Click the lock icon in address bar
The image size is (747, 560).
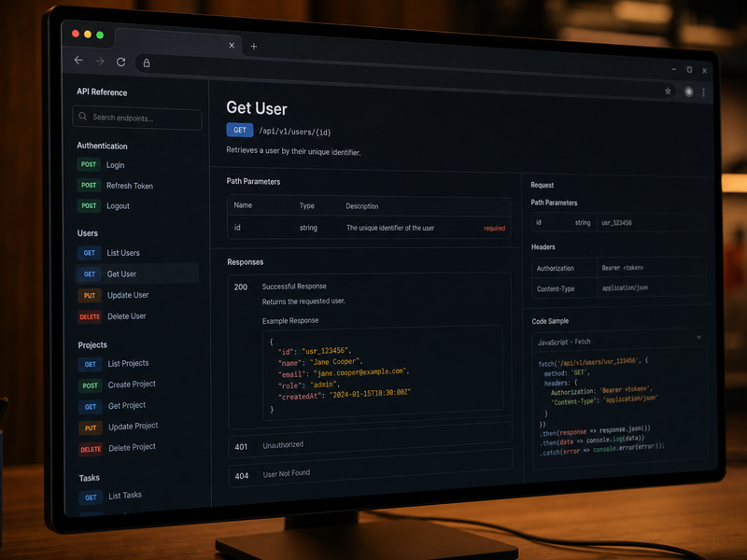tap(147, 63)
